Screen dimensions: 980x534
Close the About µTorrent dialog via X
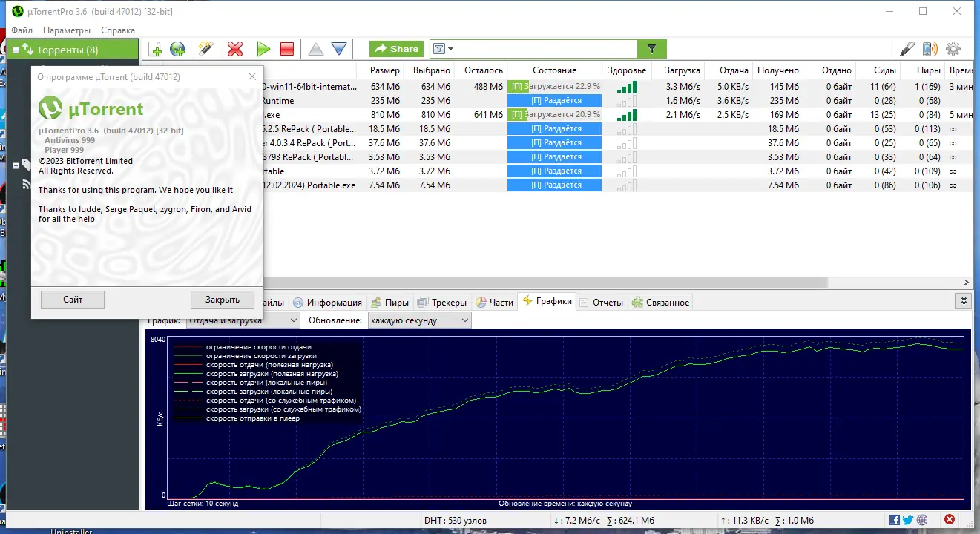(252, 76)
